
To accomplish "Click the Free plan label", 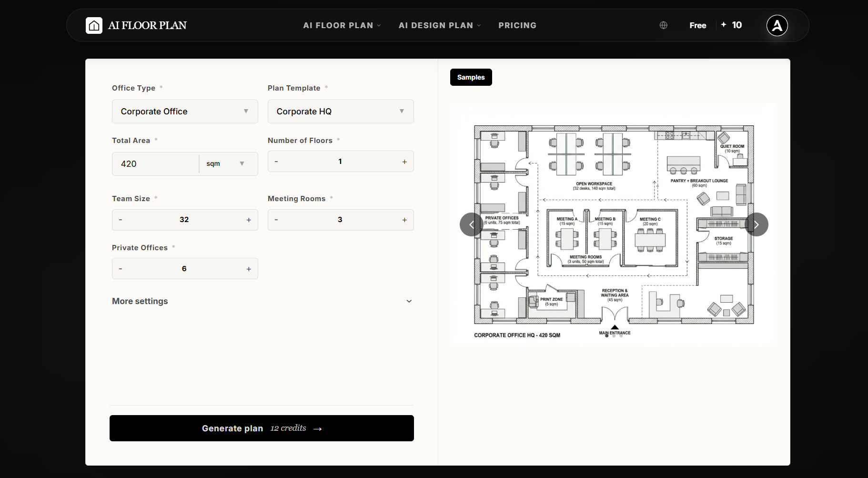I will 697,25.
